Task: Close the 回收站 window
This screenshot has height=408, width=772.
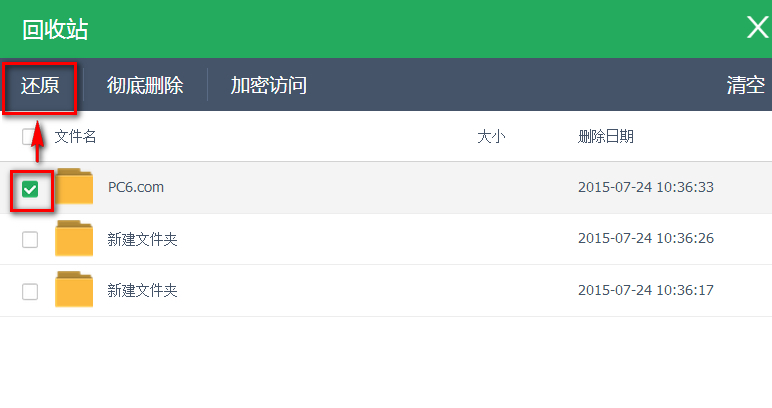Action: coord(757,28)
